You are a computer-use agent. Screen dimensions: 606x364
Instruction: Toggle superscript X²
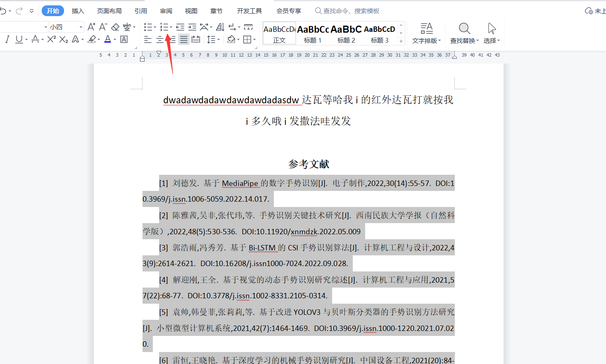coord(51,39)
